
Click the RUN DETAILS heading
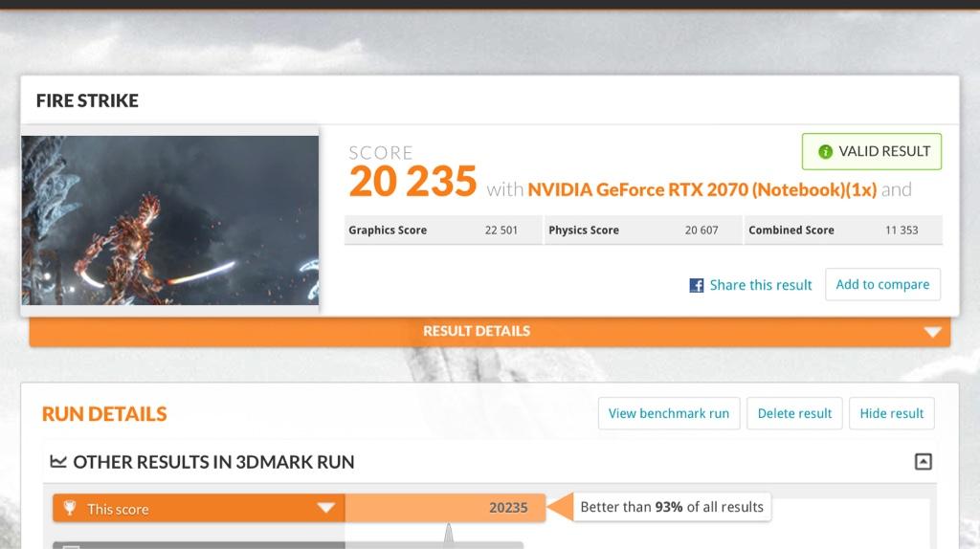(x=104, y=414)
